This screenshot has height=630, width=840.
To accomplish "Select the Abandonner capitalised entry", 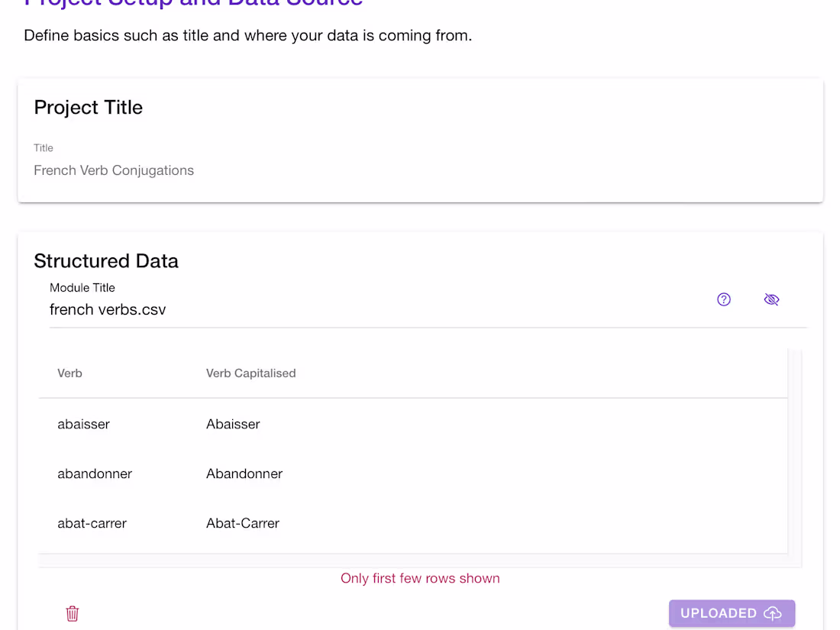I will click(x=244, y=473).
